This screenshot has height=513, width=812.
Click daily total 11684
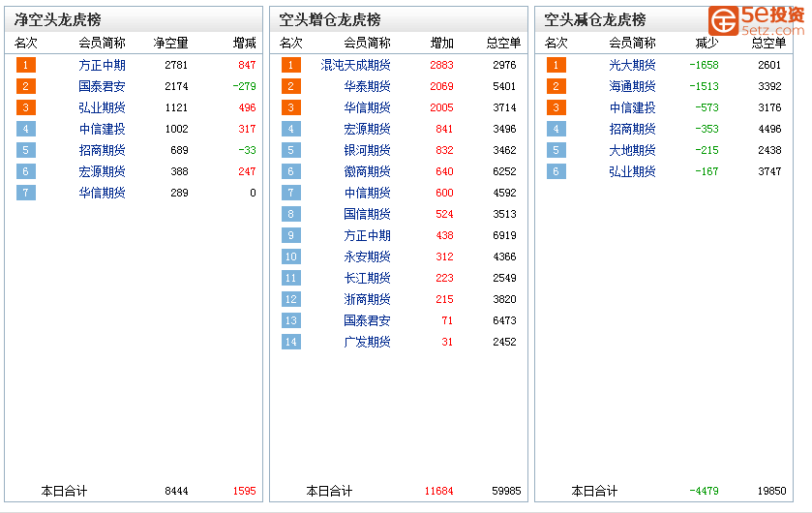point(439,491)
